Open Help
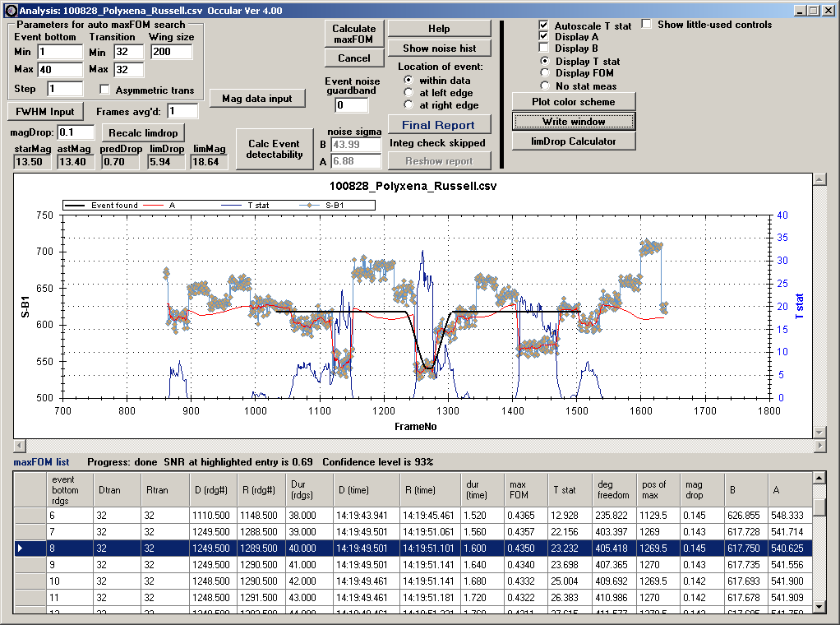The width and height of the screenshot is (840, 625). tap(439, 29)
